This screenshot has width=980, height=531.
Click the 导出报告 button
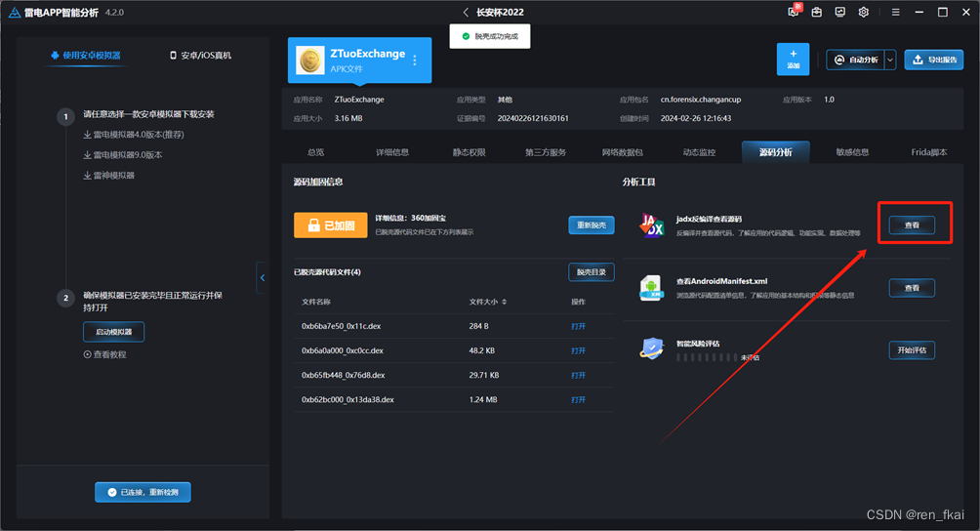coord(934,60)
